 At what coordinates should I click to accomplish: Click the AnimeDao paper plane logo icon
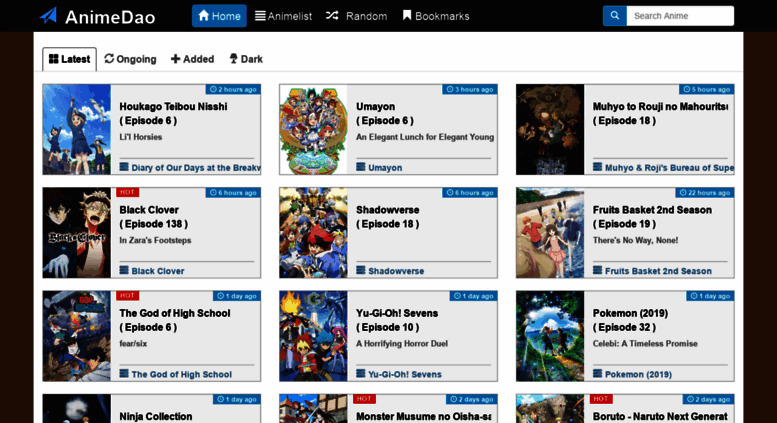pos(48,16)
